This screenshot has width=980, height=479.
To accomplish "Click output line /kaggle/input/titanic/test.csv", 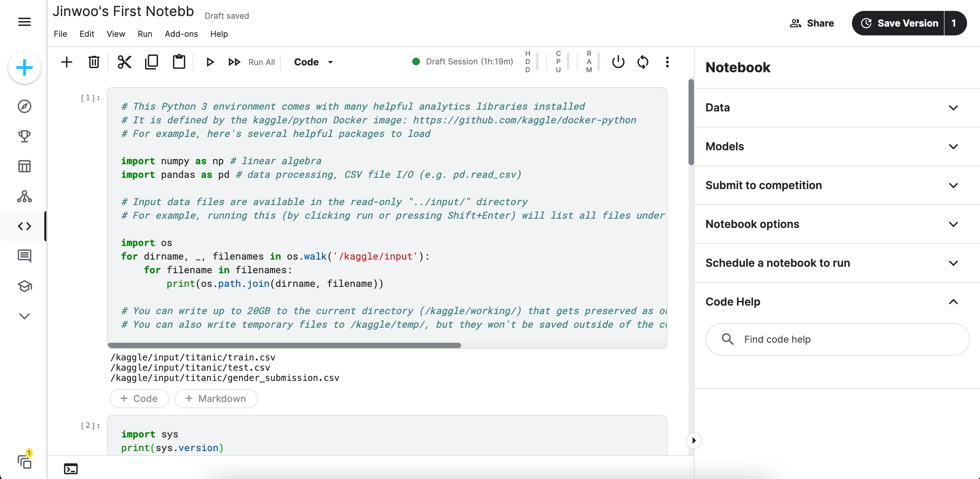I will (x=190, y=368).
